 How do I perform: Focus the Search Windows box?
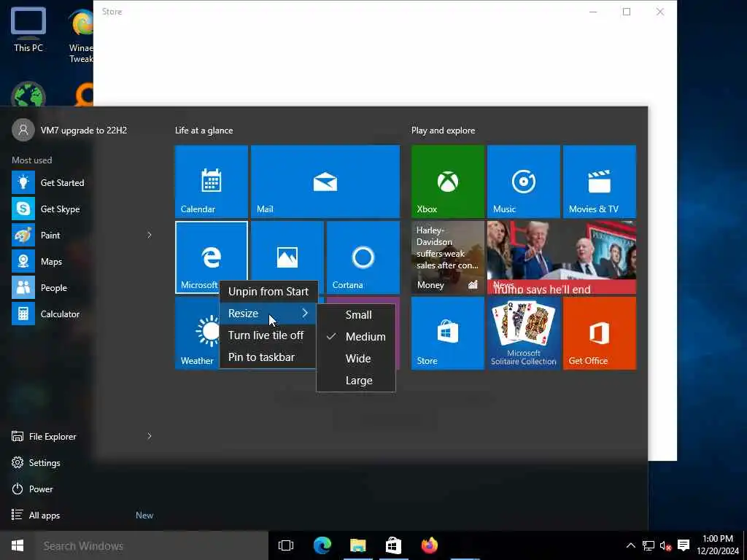pyautogui.click(x=152, y=545)
